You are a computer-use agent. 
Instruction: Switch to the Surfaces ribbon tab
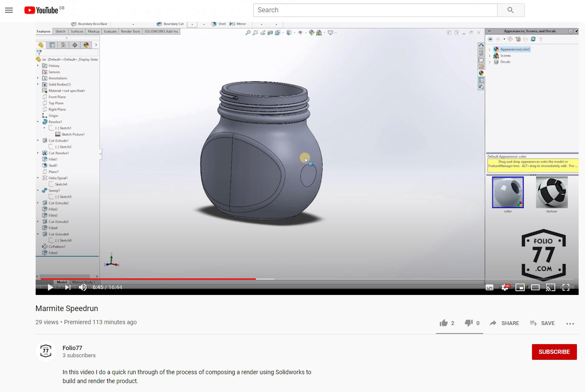77,31
